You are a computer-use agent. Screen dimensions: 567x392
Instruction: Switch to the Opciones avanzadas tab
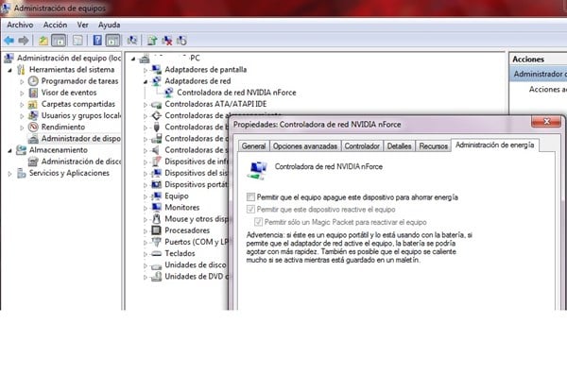pyautogui.click(x=305, y=146)
